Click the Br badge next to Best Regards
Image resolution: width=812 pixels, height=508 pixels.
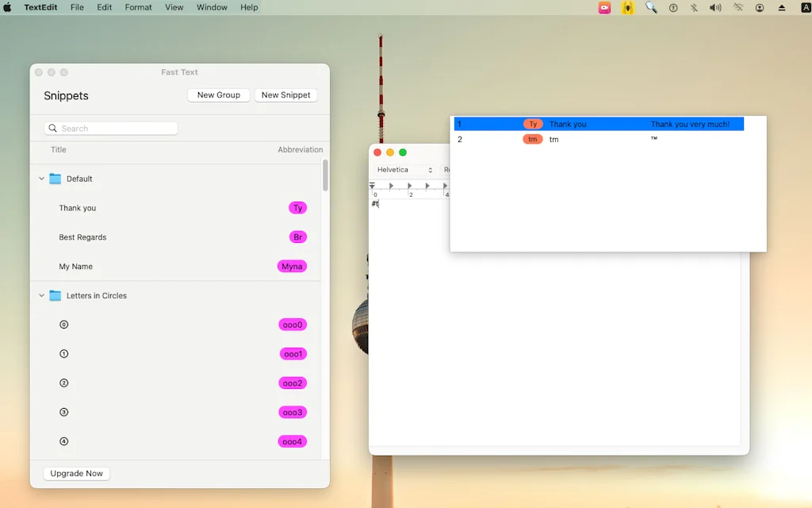pyautogui.click(x=297, y=237)
